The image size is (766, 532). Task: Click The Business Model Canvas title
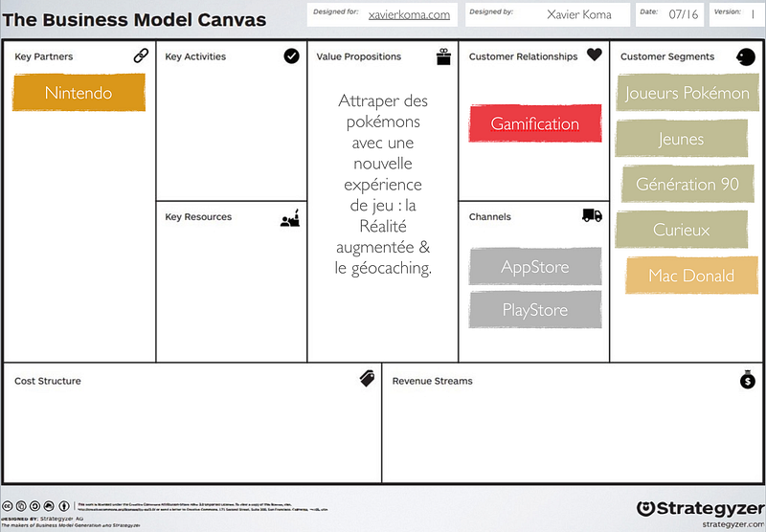134,19
